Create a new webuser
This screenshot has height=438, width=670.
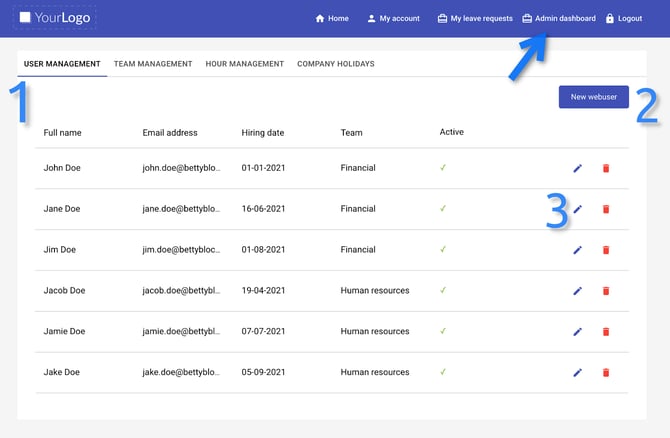pos(593,97)
